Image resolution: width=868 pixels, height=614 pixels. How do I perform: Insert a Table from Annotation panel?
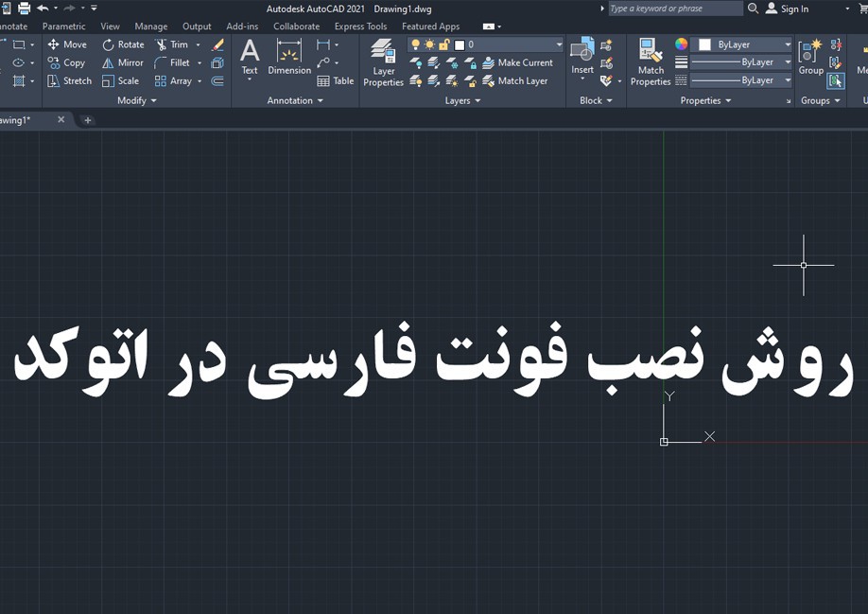[x=335, y=80]
